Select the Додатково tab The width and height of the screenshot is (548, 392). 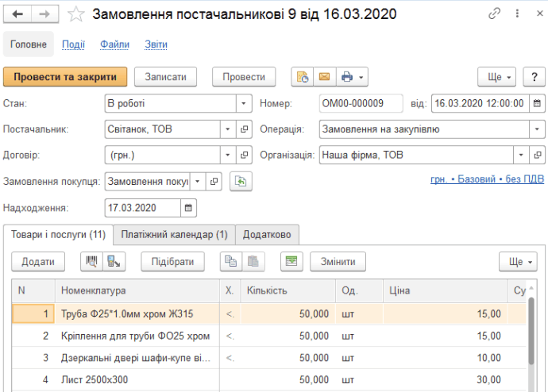click(x=267, y=234)
